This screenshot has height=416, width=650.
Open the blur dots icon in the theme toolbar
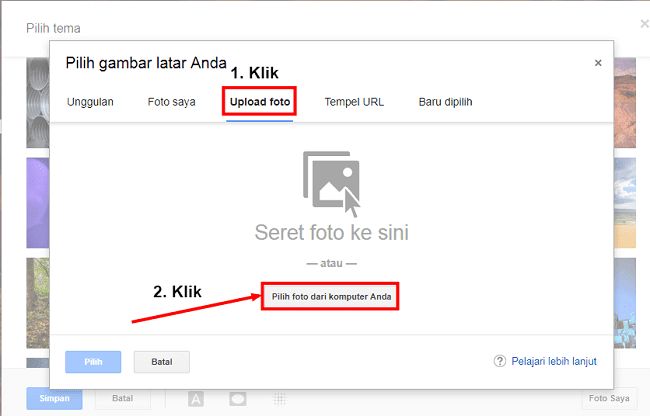280,399
